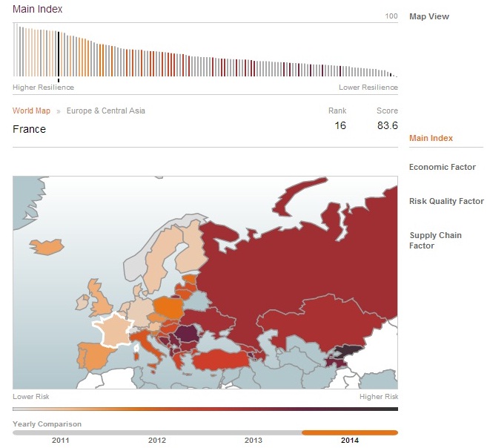Switch to Economic Factor view

[443, 167]
